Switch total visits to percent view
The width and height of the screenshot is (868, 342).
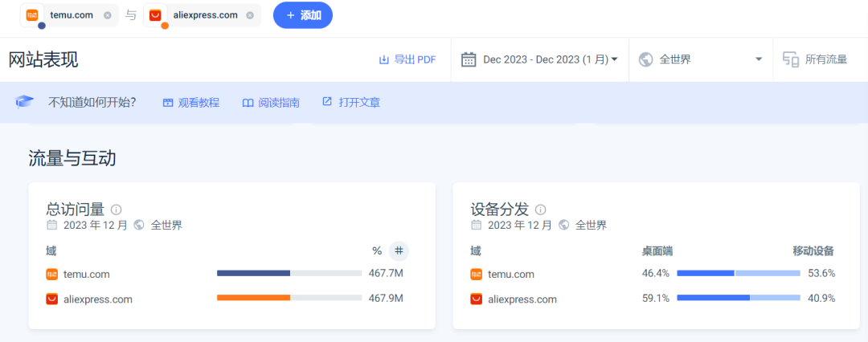(x=377, y=251)
